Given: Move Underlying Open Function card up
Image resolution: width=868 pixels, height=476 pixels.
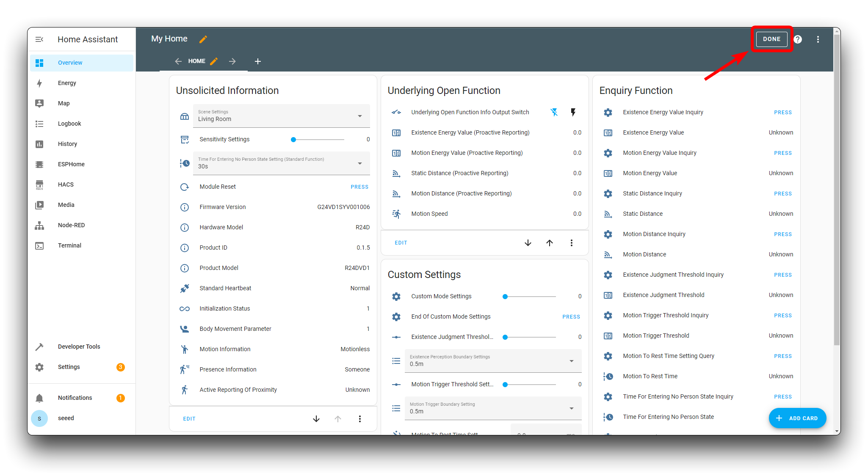Looking at the screenshot, I should tap(549, 243).
